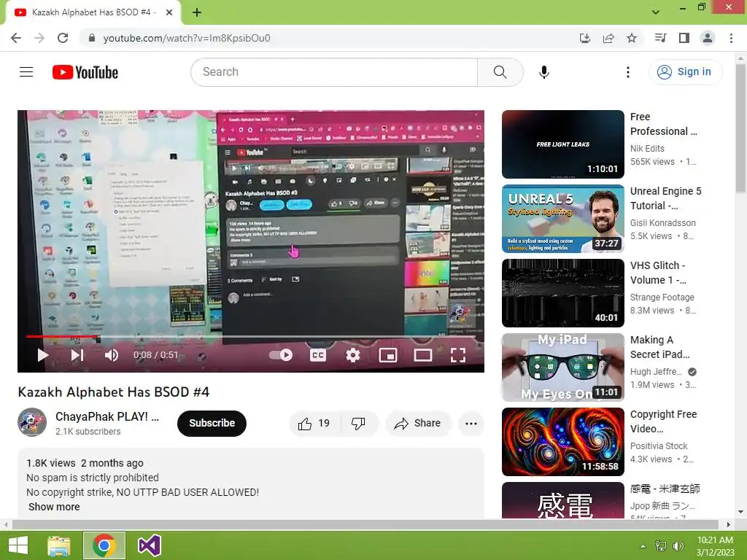747x560 pixels.
Task: Sign in to YouTube
Action: (685, 72)
